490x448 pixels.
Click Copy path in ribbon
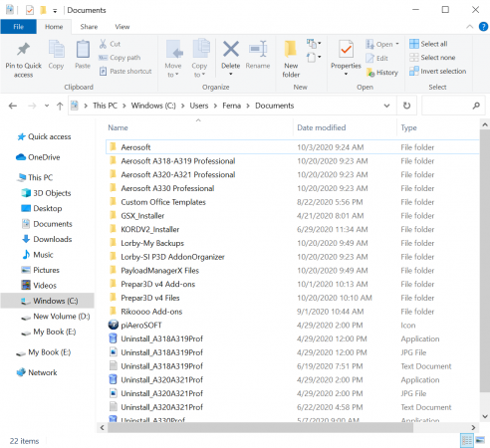120,58
